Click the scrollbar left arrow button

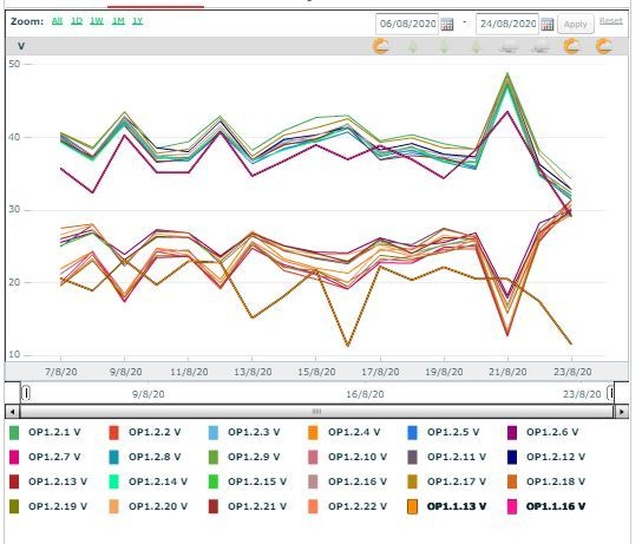(x=12, y=411)
